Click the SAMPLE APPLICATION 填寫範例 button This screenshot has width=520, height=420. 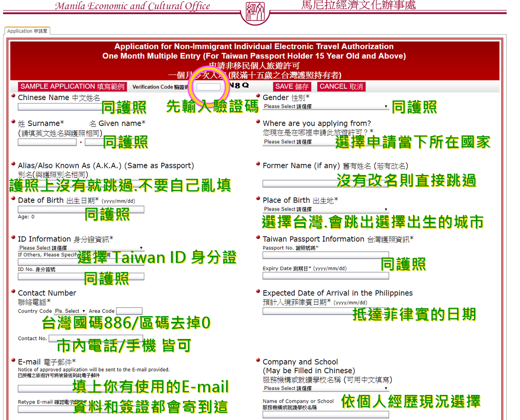click(x=72, y=87)
